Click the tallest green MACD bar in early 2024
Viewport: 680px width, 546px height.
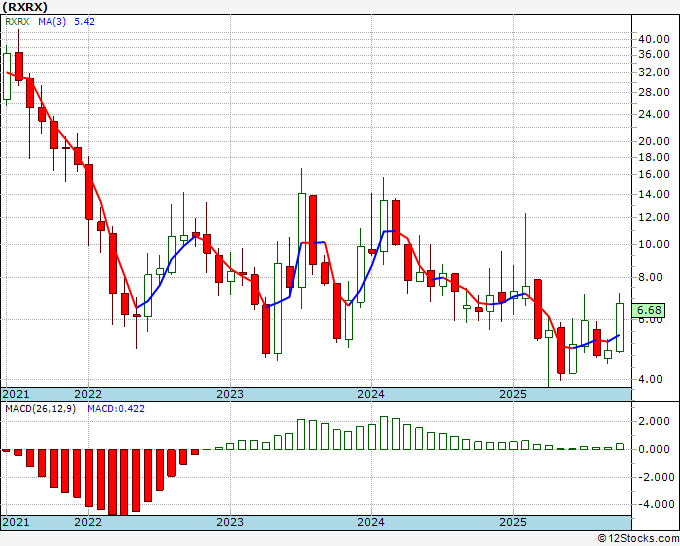coord(384,433)
